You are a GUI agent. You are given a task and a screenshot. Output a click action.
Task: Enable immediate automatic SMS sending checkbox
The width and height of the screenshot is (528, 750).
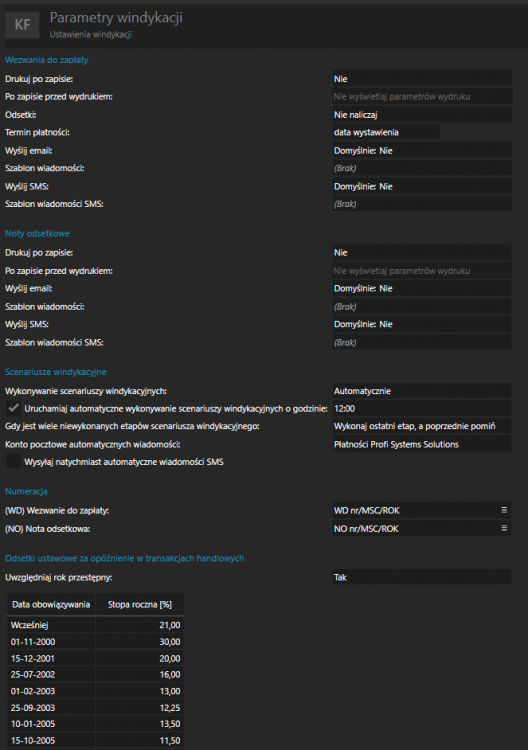point(13,462)
